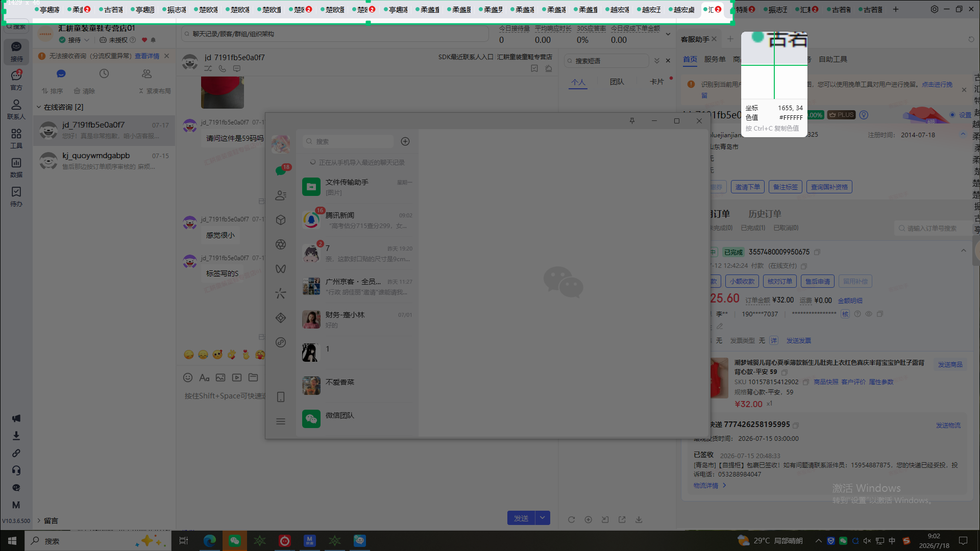Open the dropdown arrow beside 发送
Viewport: 980px width, 551px height.
543,518
